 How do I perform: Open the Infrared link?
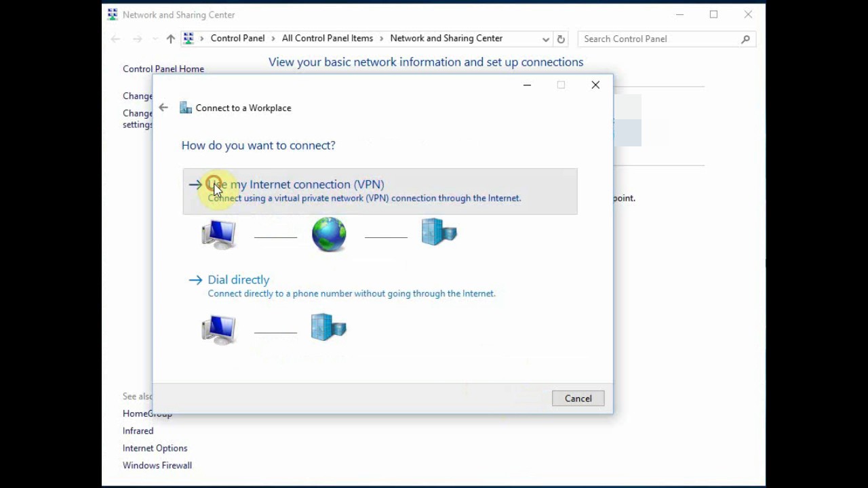(x=138, y=431)
